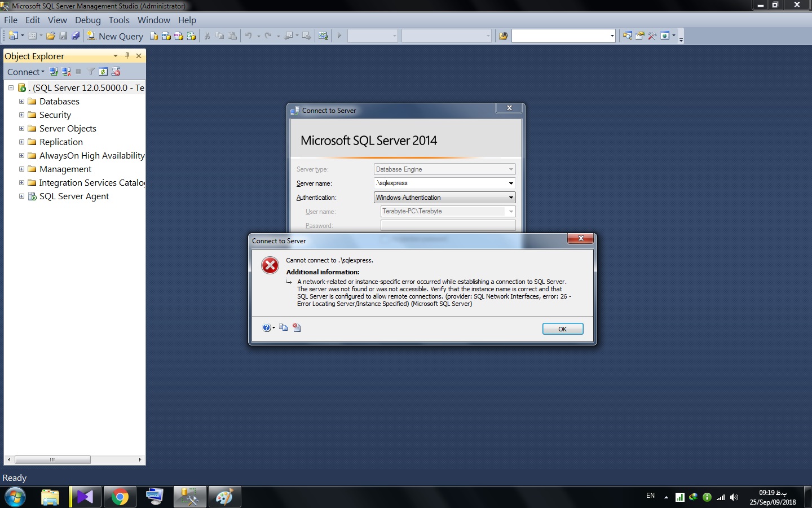The image size is (812, 508).
Task: Open Google Chrome from the taskbar
Action: tap(120, 497)
